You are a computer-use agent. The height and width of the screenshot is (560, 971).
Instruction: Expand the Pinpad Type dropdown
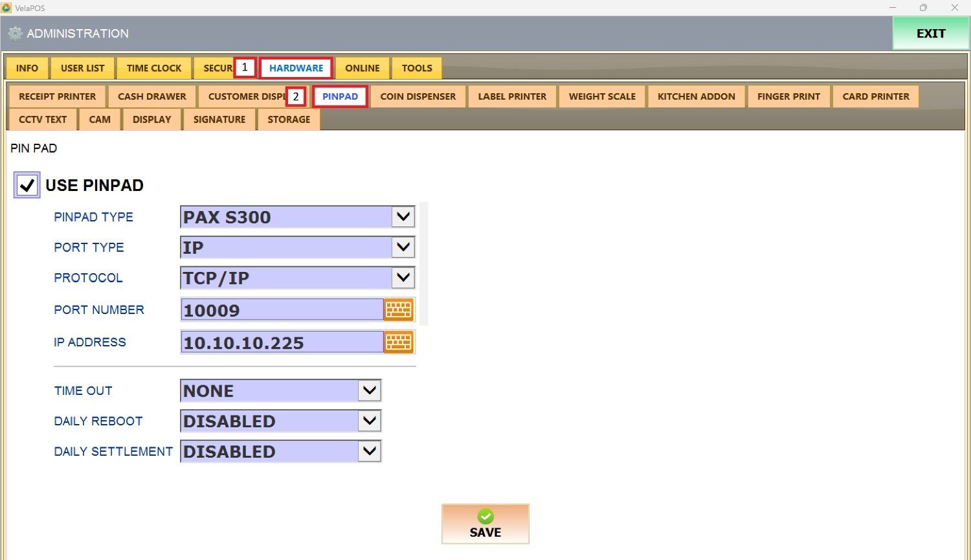click(403, 217)
